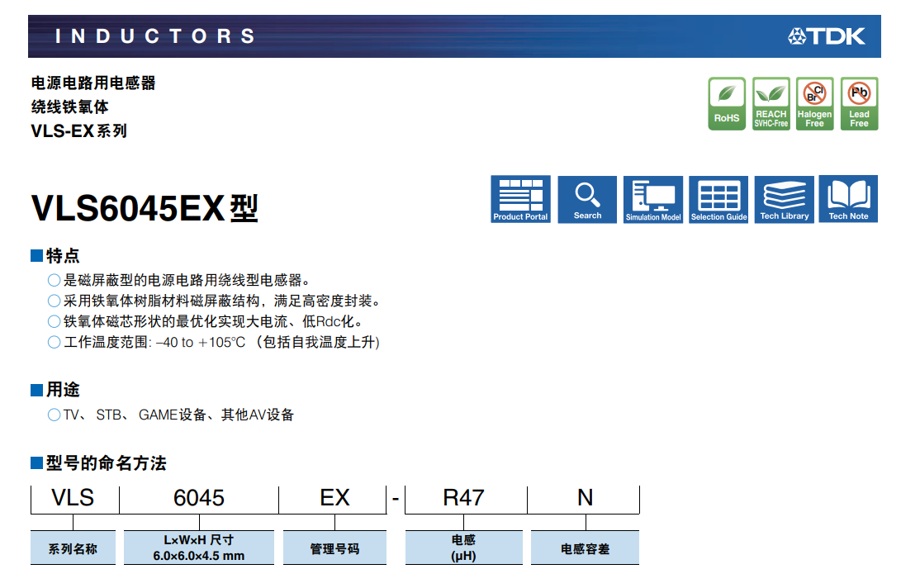Click the text 电源电路用电感器

[x=93, y=83]
